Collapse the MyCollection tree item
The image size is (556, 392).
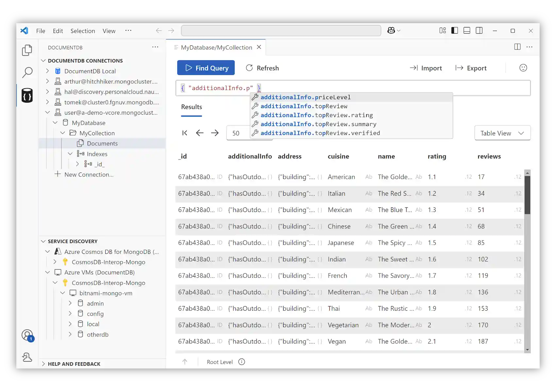[63, 133]
